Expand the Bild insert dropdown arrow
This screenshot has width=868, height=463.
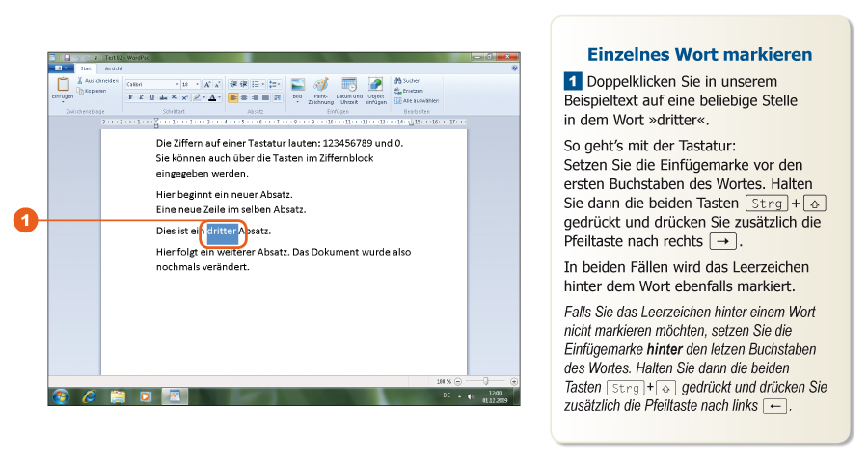[x=297, y=102]
